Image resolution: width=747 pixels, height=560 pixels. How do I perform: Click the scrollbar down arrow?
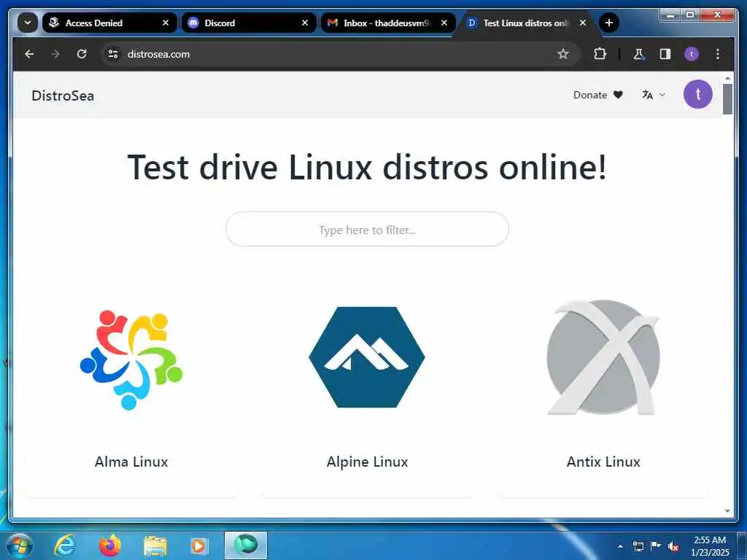(x=727, y=511)
